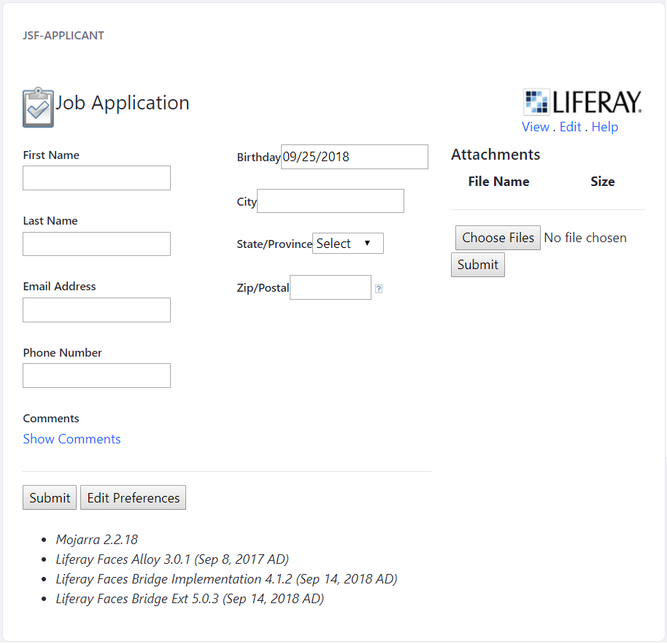Click the City label

pos(247,201)
